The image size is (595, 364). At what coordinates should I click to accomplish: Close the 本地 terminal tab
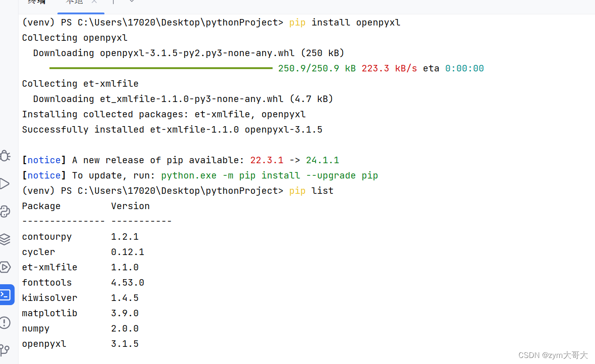click(x=94, y=2)
